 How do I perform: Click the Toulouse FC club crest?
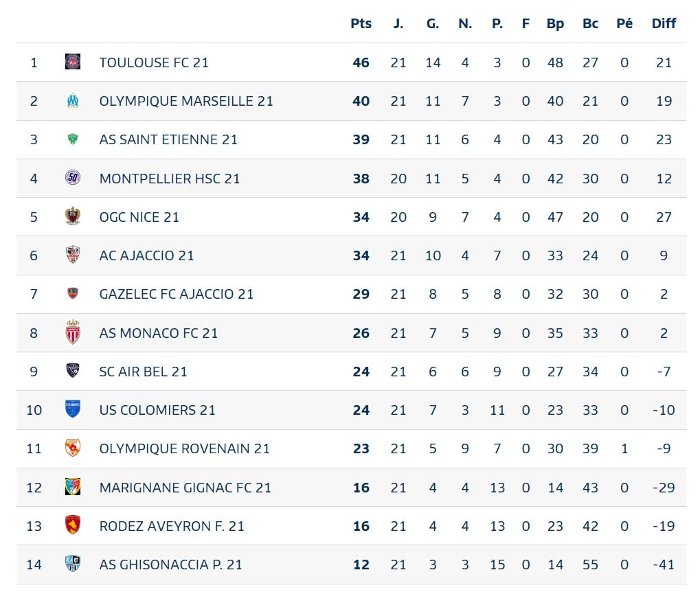[73, 62]
